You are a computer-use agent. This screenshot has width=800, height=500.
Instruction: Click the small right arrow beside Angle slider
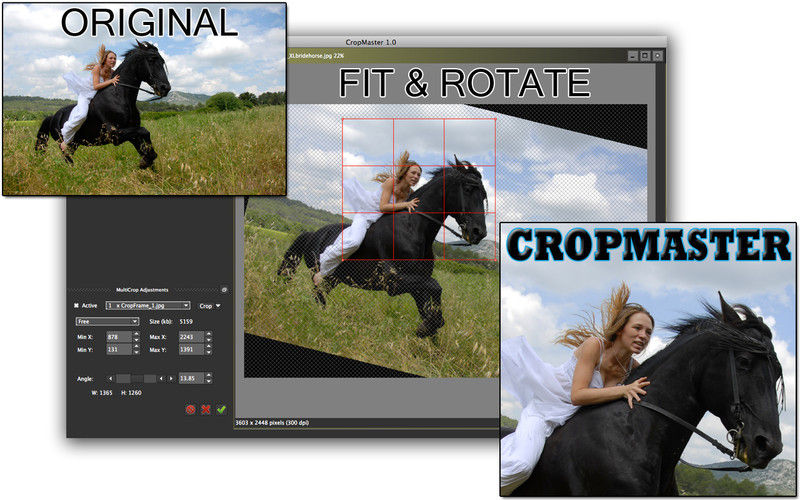[x=171, y=379]
